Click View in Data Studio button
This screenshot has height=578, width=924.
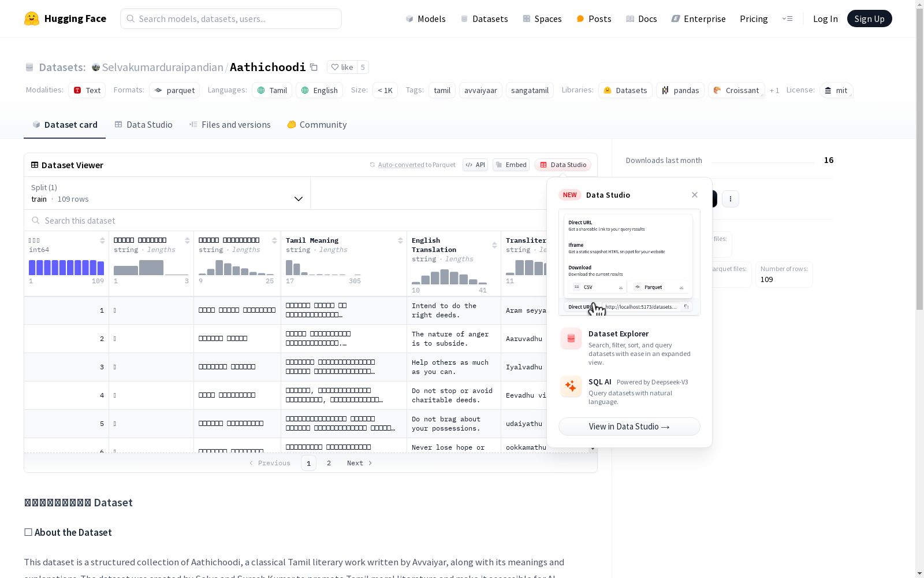[629, 427]
